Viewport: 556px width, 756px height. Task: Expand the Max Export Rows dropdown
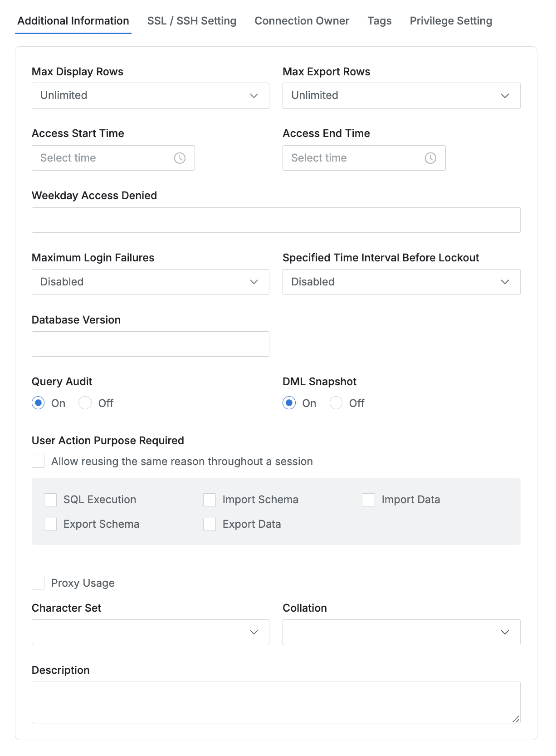coord(401,96)
